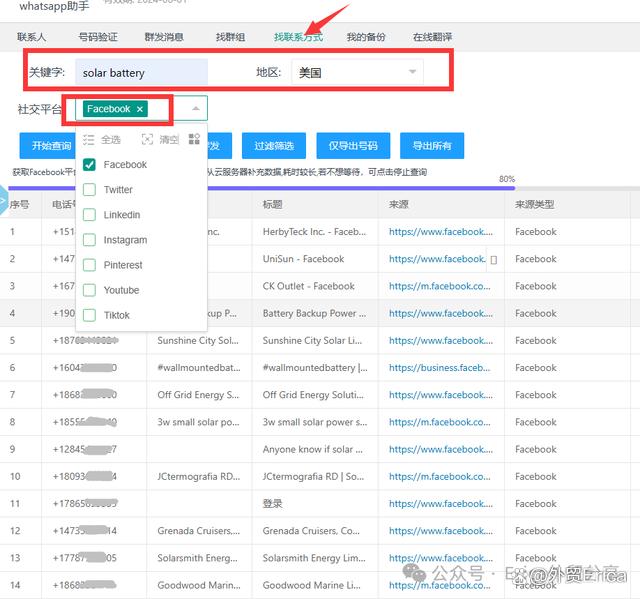Viewport: 640px width, 599px height.
Task: Click the invert selection grid icon
Action: click(x=194, y=139)
